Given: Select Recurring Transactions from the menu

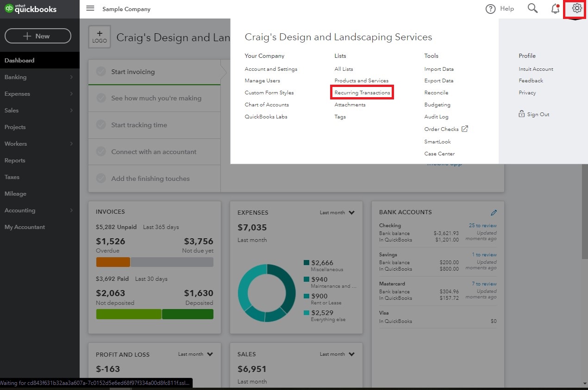Looking at the screenshot, I should pyautogui.click(x=362, y=93).
